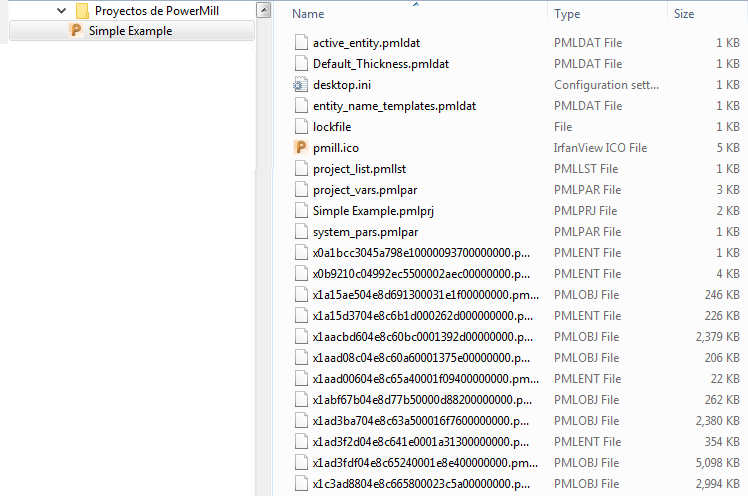Collapse the Proyectos de PowerMill tree node
The image size is (748, 496).
(62, 10)
